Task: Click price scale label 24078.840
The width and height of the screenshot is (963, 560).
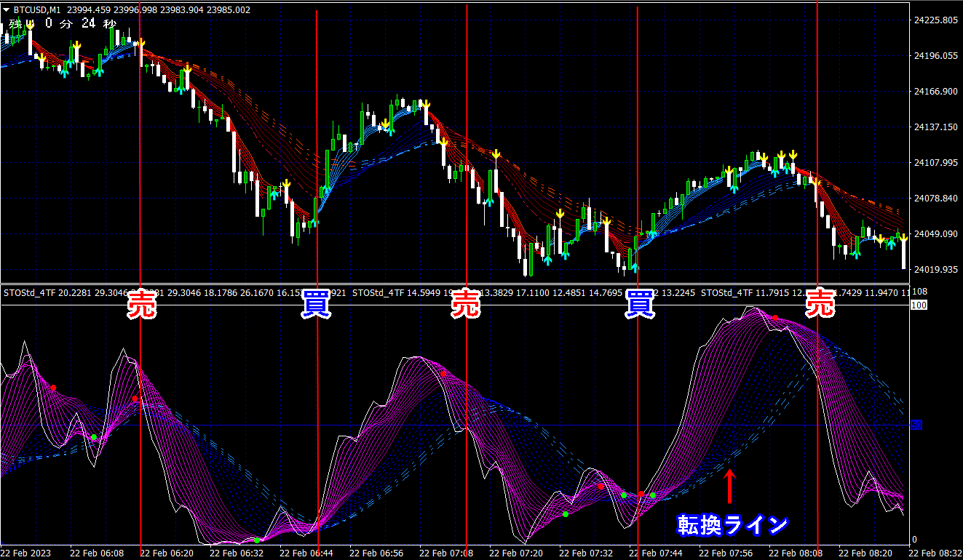Action: click(935, 198)
